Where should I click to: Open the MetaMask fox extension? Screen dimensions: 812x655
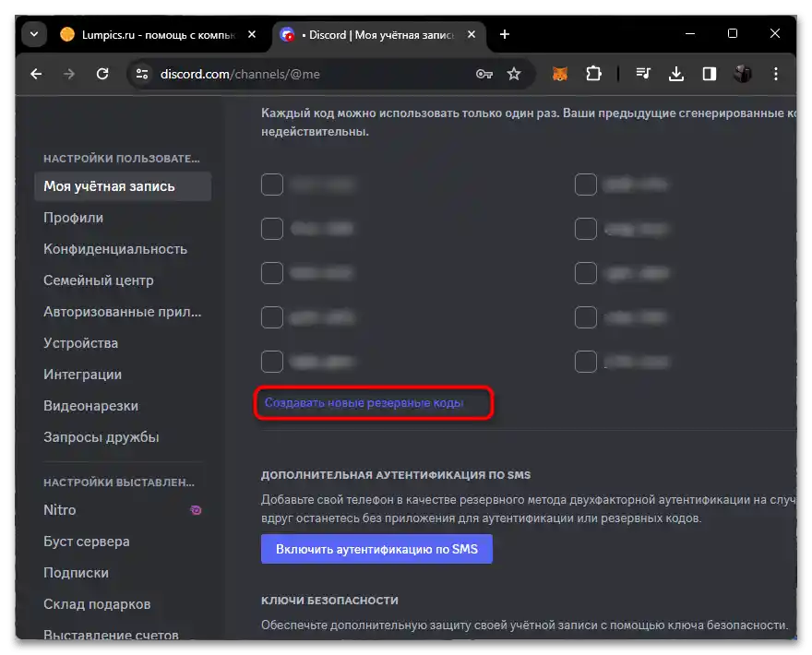pos(560,74)
